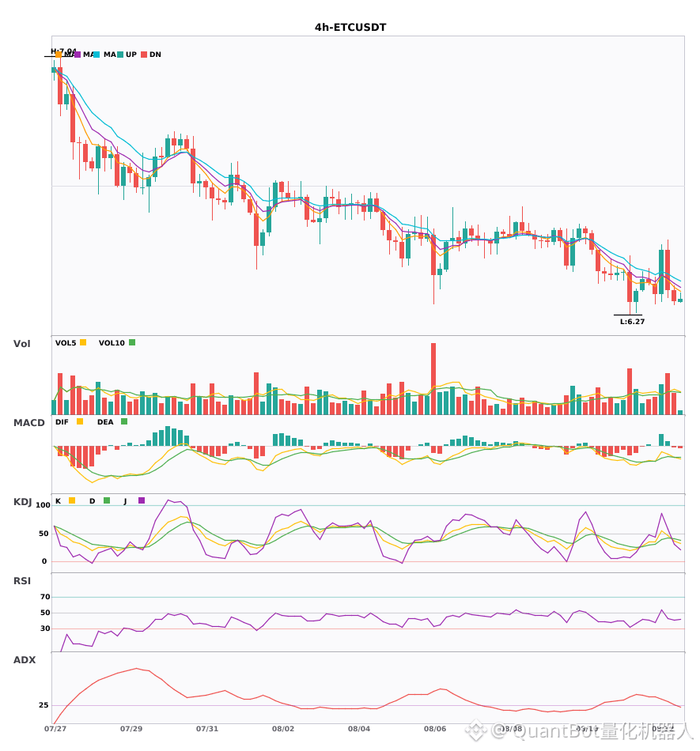700x751 pixels.
Task: Click the D legend letter in KDJ
Action: [92, 501]
